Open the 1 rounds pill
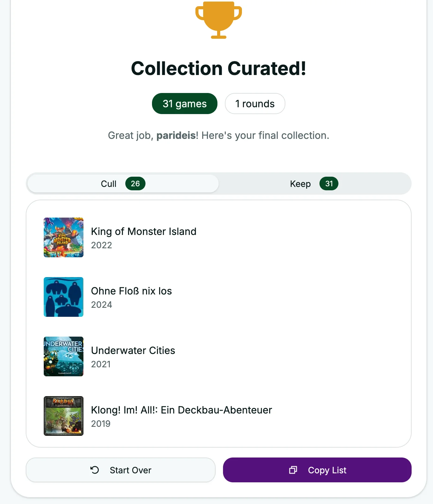The height and width of the screenshot is (504, 433). pyautogui.click(x=255, y=104)
